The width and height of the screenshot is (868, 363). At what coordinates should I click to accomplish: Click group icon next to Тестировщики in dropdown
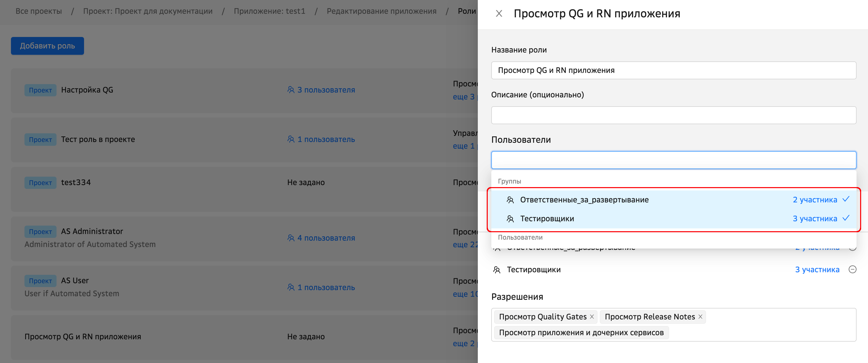click(510, 219)
